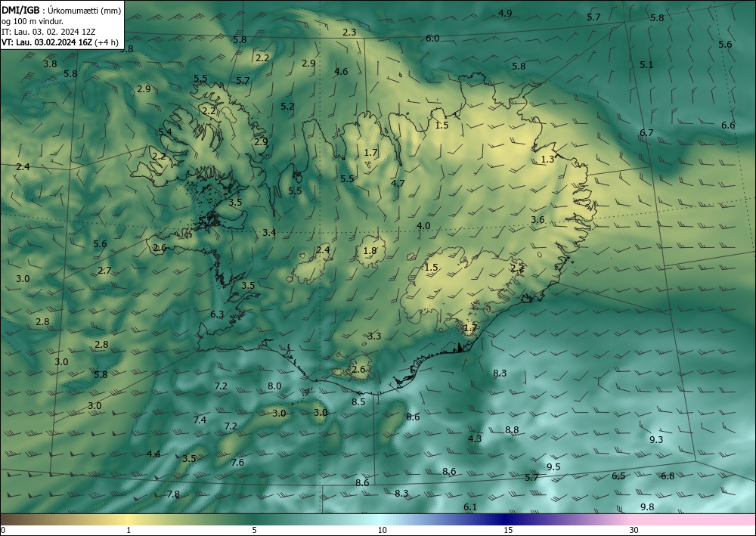Click the value 5.4 in the Westfjords
Screen dimensions: 756x536
pyautogui.click(x=165, y=132)
